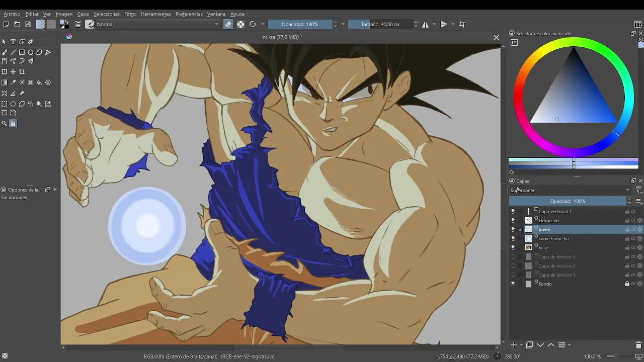Click the Save document icon in toolbar

coord(28,24)
